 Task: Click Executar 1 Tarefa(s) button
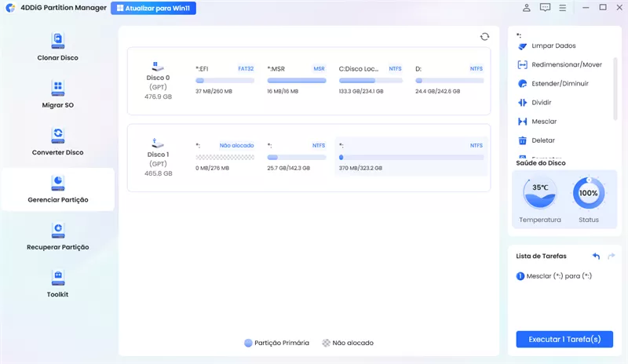click(x=564, y=339)
